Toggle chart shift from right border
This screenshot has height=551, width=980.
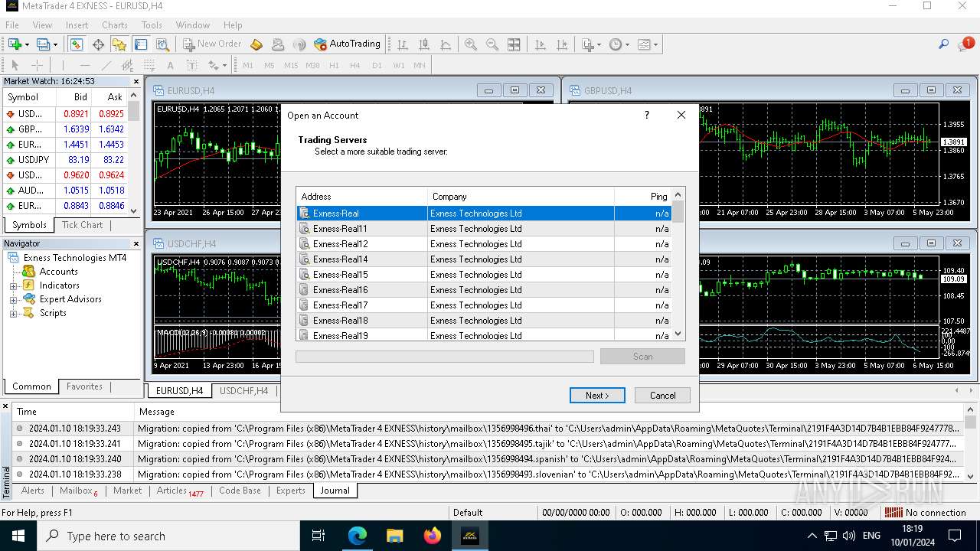(561, 44)
